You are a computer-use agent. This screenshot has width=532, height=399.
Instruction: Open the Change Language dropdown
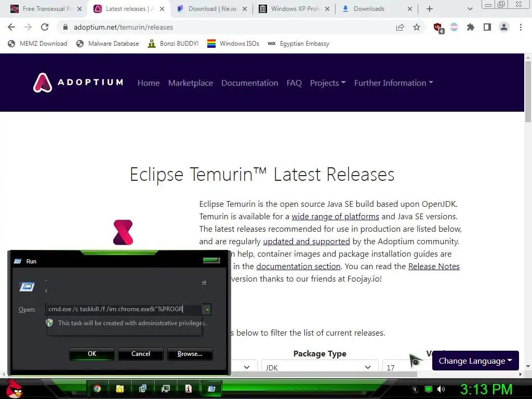click(x=475, y=361)
